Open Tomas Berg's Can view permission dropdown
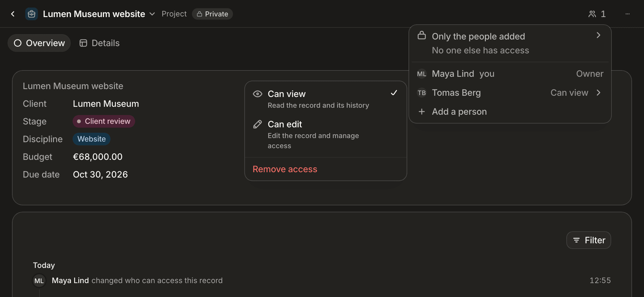This screenshot has height=297, width=644. [575, 93]
